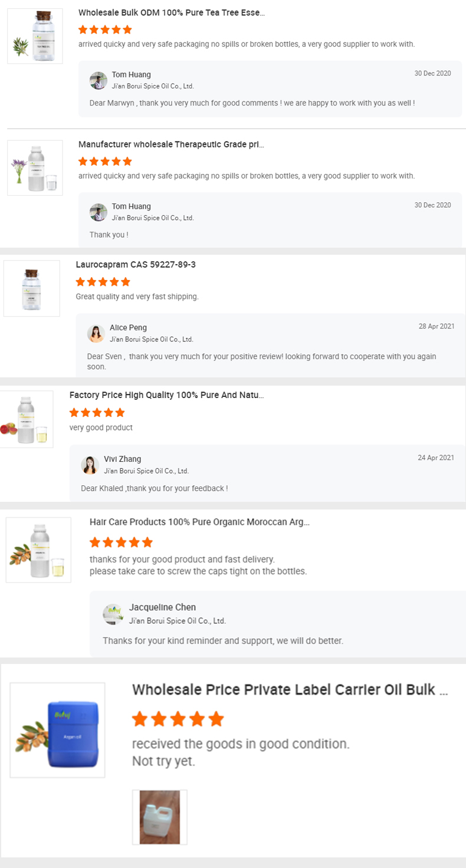Click Jacqueline Chen's logo avatar

pos(113,614)
